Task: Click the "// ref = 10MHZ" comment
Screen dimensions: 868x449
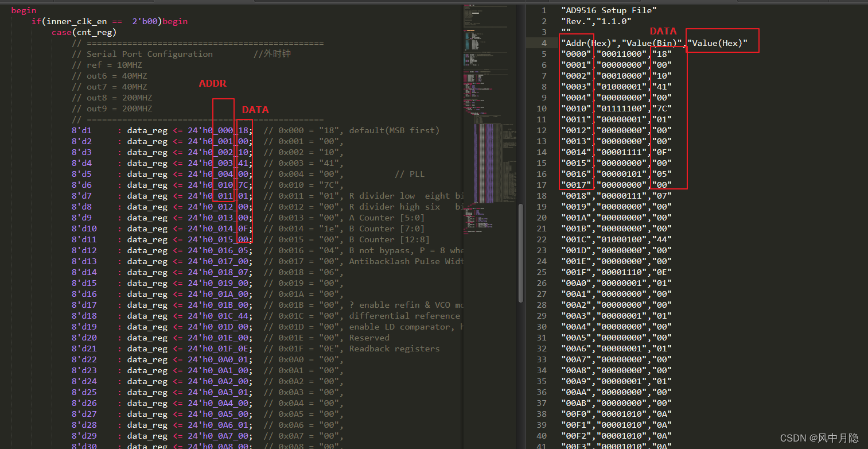Action: (x=107, y=65)
